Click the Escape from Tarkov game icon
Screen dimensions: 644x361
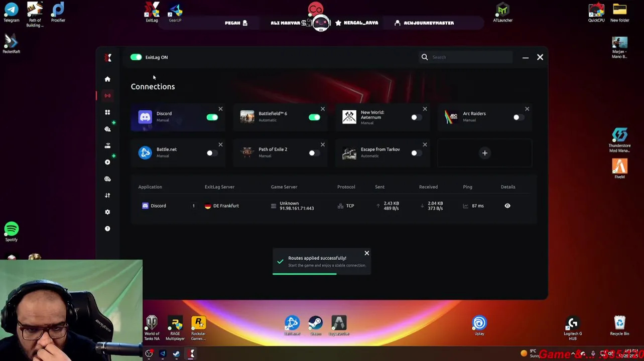pos(349,152)
